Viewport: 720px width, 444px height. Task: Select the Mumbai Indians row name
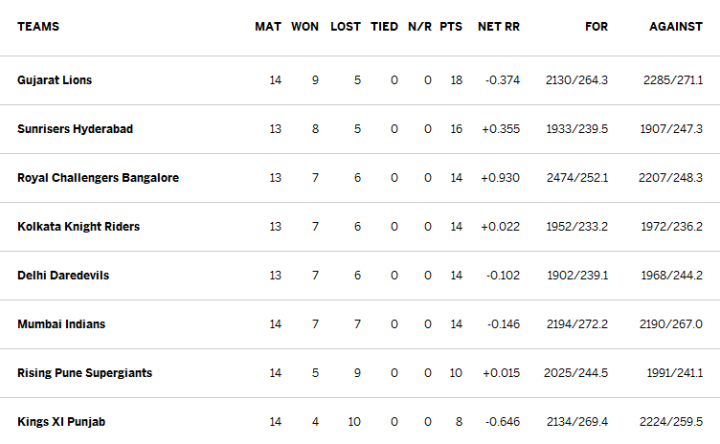tap(61, 324)
